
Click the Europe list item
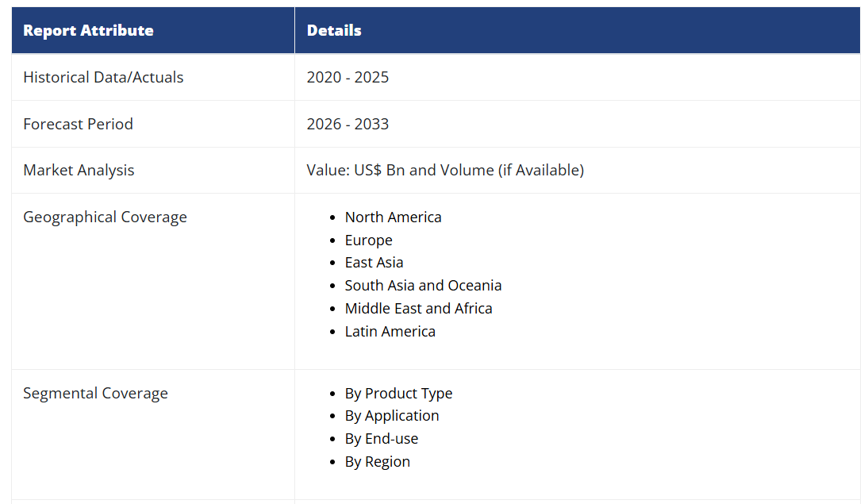pyautogui.click(x=368, y=240)
